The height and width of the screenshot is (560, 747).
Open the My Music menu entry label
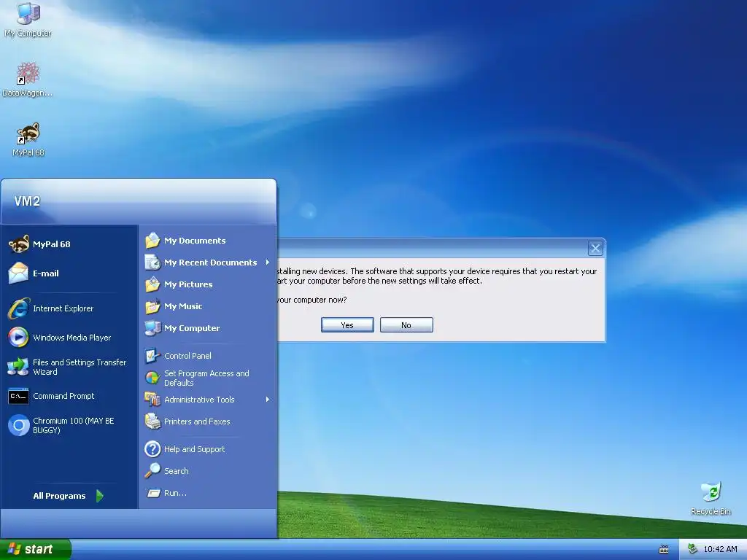(183, 306)
